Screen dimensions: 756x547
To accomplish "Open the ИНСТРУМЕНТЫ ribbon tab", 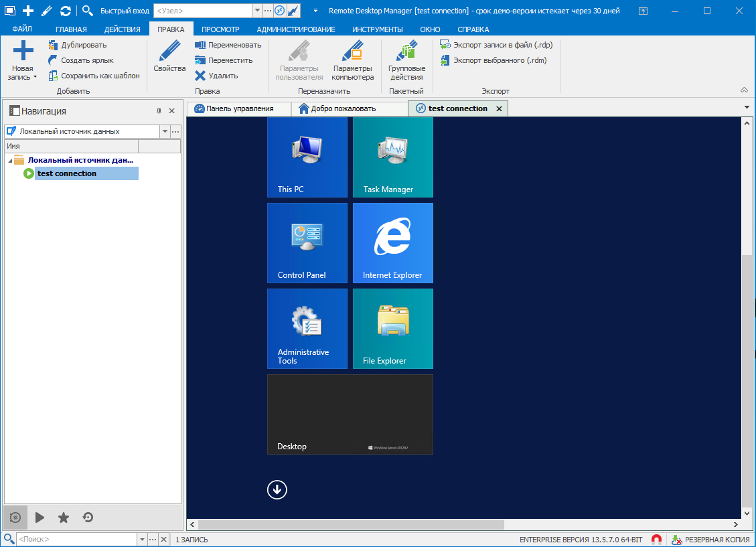I will coord(378,29).
